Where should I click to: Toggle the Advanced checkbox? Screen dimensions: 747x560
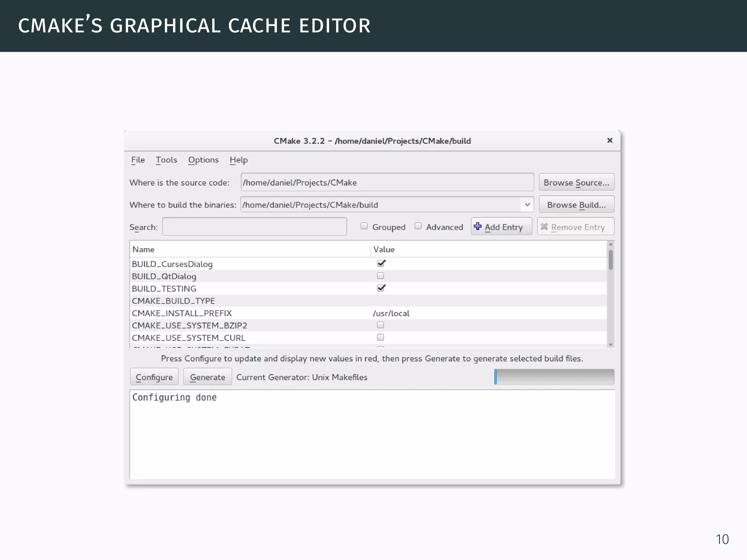tap(418, 226)
